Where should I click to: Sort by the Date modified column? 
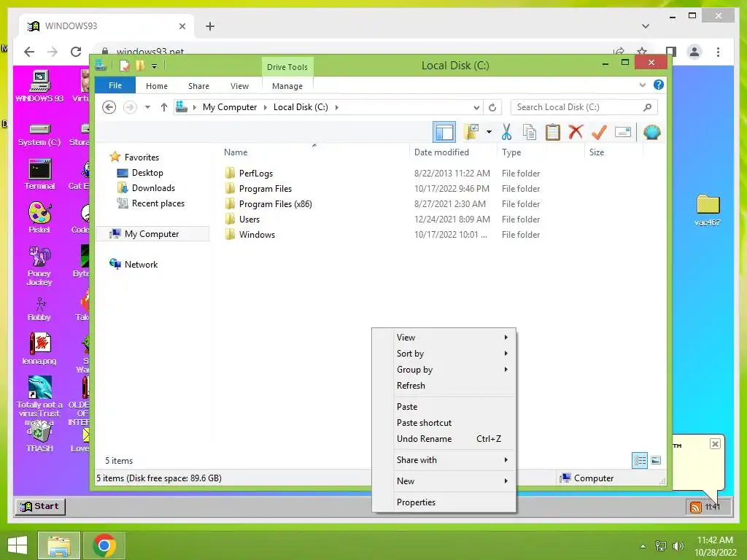452,152
